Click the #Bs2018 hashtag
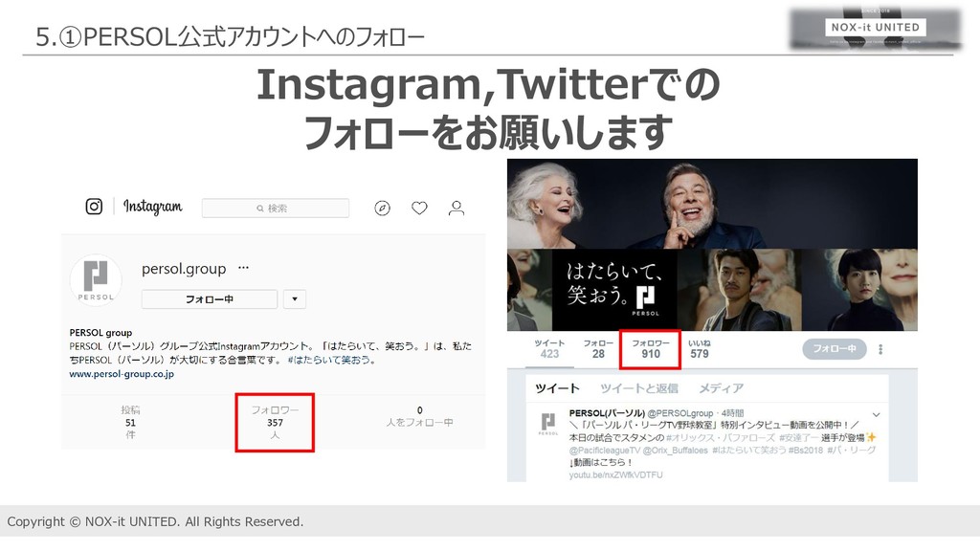 click(806, 450)
